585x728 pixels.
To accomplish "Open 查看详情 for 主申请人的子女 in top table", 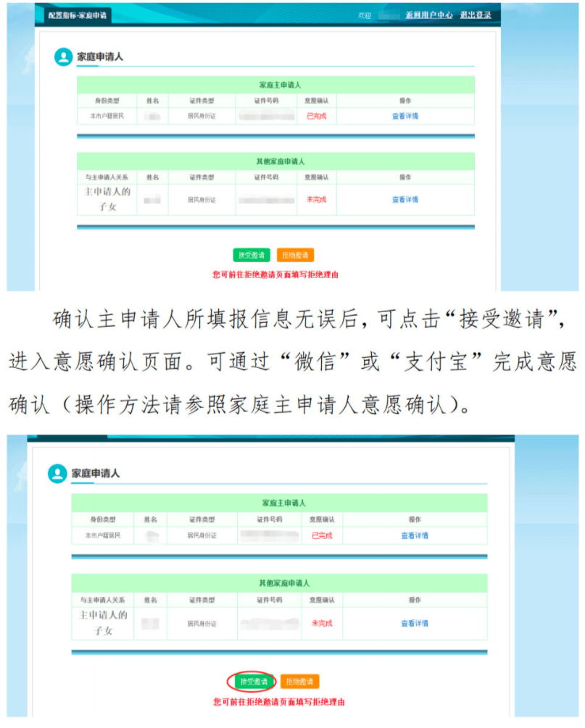I will (x=407, y=200).
